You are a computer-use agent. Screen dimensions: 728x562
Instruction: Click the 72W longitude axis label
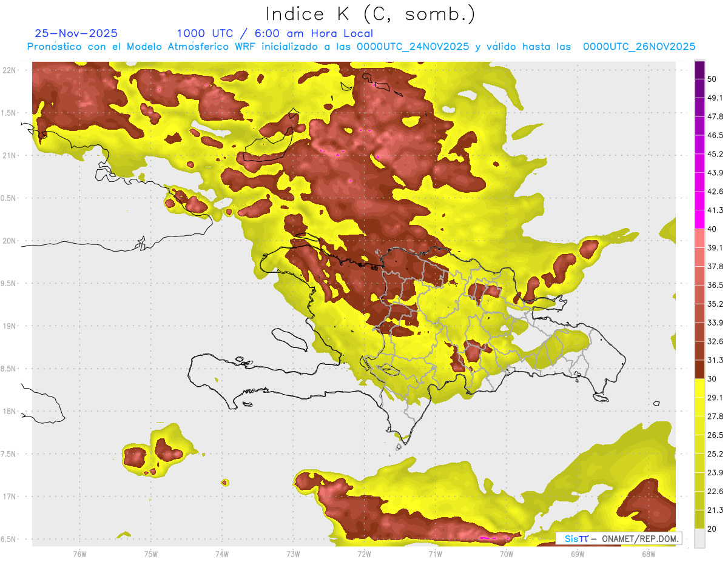364,553
